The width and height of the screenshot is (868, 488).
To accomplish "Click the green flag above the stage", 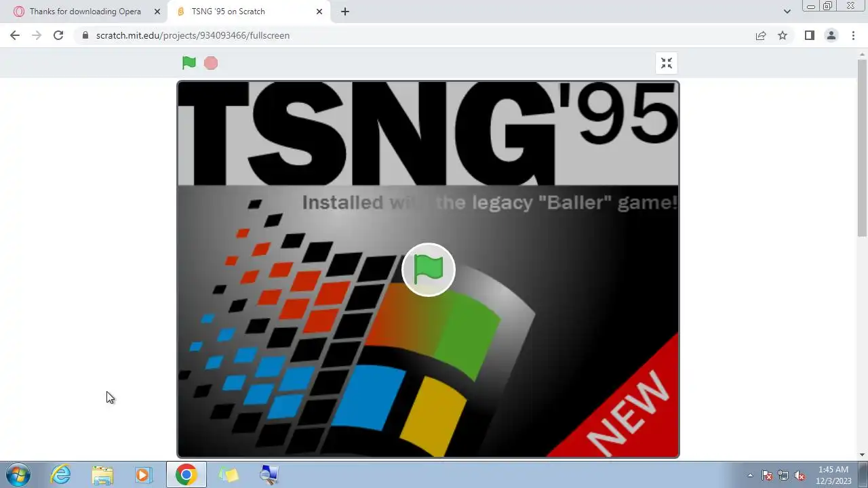I will tap(189, 63).
